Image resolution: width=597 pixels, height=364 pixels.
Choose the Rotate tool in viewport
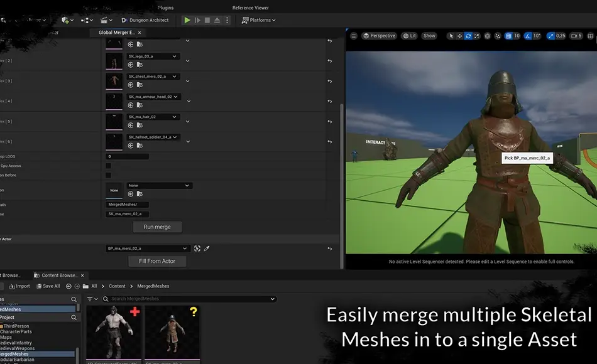click(x=468, y=36)
